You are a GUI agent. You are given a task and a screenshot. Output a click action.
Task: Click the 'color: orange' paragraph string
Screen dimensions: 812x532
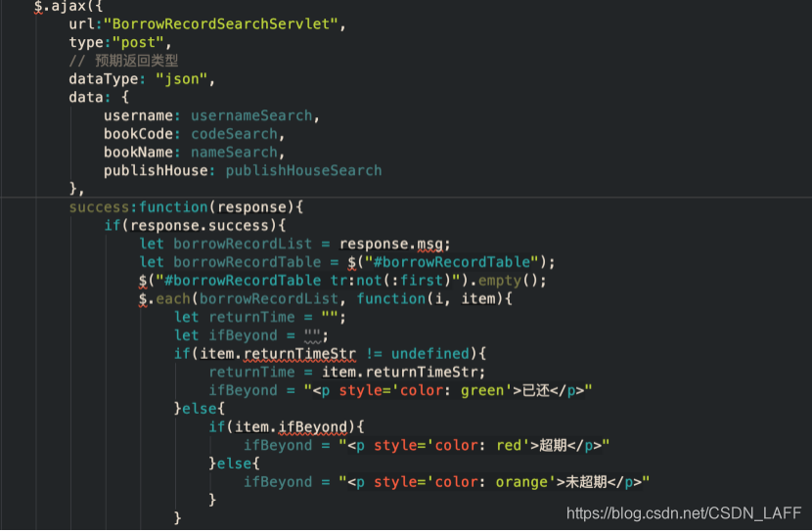pos(493,482)
